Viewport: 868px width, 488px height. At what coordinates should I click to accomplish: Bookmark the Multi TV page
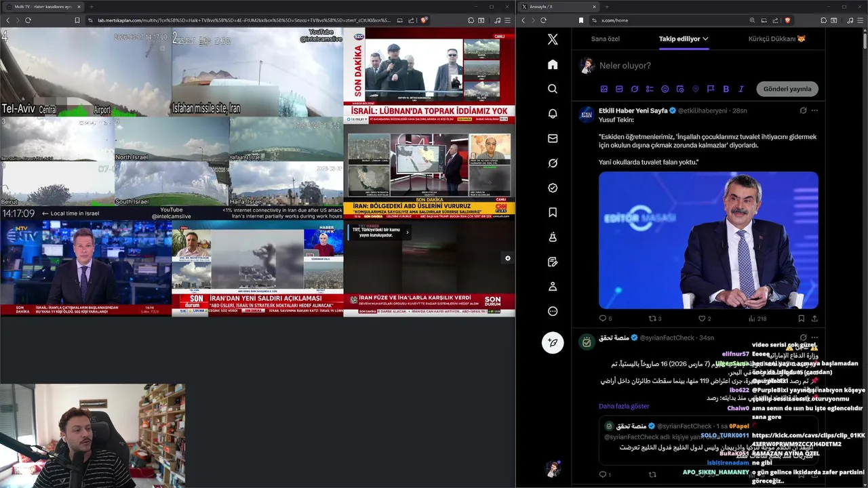[77, 20]
